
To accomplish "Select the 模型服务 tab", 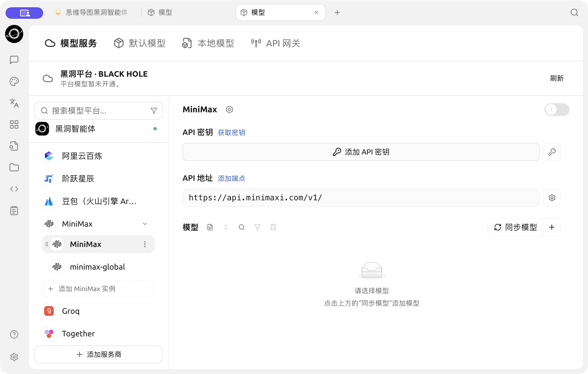I will pyautogui.click(x=71, y=43).
